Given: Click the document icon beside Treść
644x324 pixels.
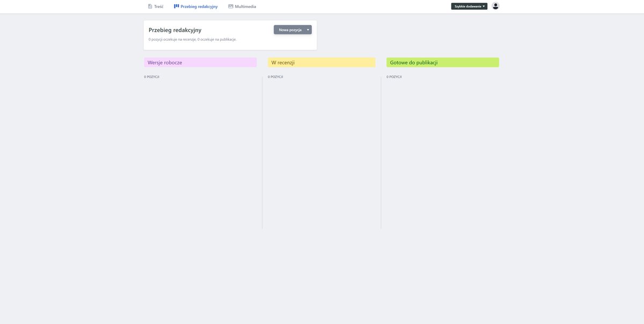Looking at the screenshot, I should (x=150, y=6).
